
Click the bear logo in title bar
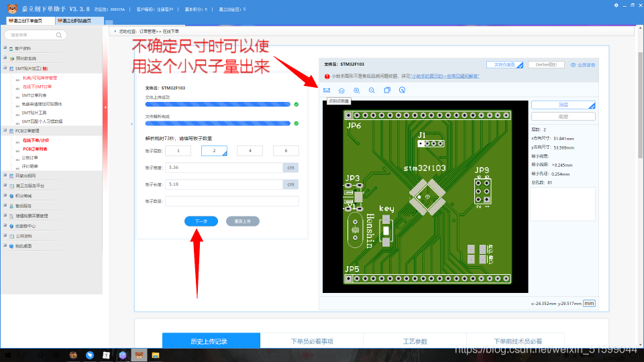12,9
